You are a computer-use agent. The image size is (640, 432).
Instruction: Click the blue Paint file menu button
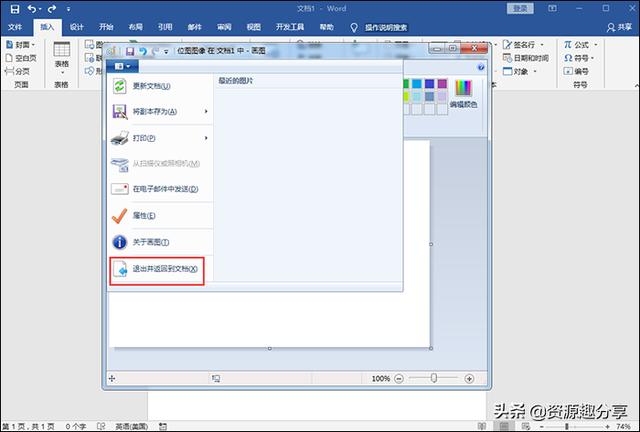[122, 66]
